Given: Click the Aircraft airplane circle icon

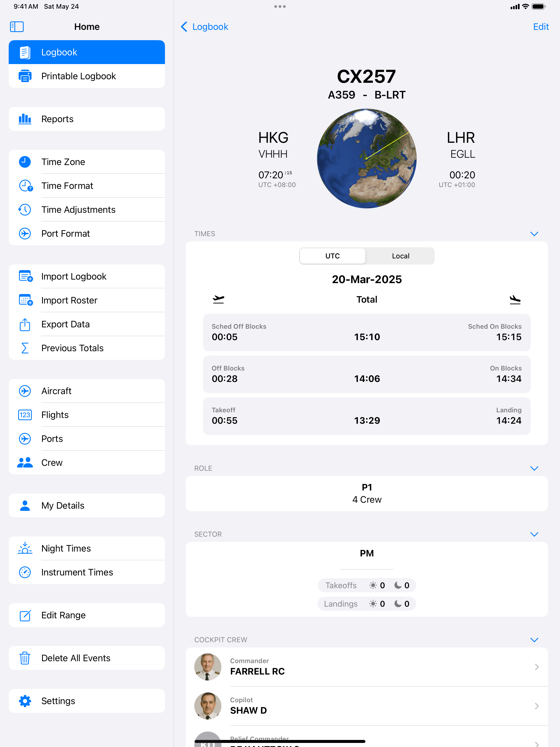Looking at the screenshot, I should point(25,391).
